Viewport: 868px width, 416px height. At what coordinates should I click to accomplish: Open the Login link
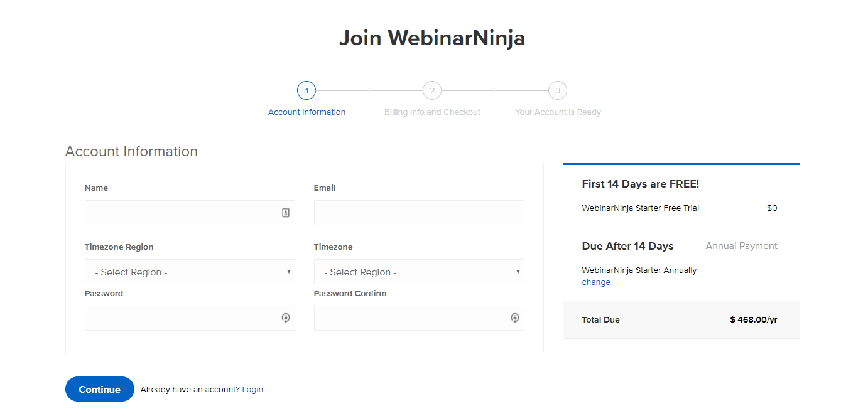click(x=252, y=389)
